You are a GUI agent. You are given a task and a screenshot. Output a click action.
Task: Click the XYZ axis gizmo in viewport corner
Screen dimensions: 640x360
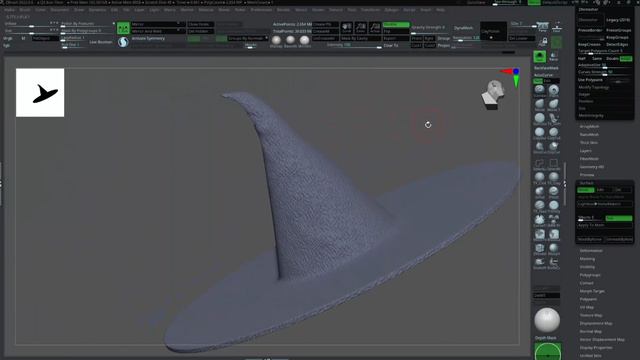coord(511,77)
